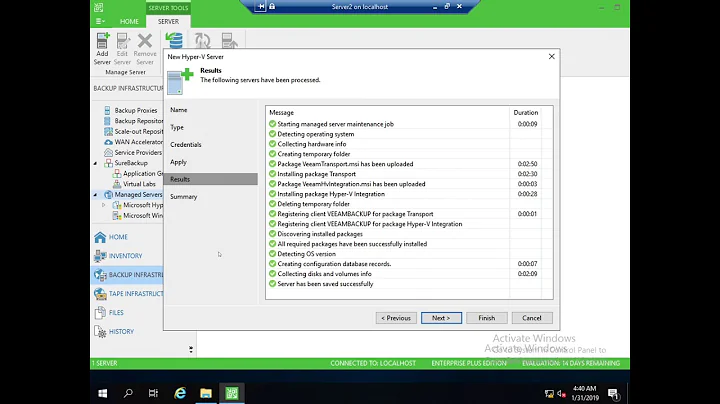
Task: Open the notification center icon
Action: click(614, 393)
